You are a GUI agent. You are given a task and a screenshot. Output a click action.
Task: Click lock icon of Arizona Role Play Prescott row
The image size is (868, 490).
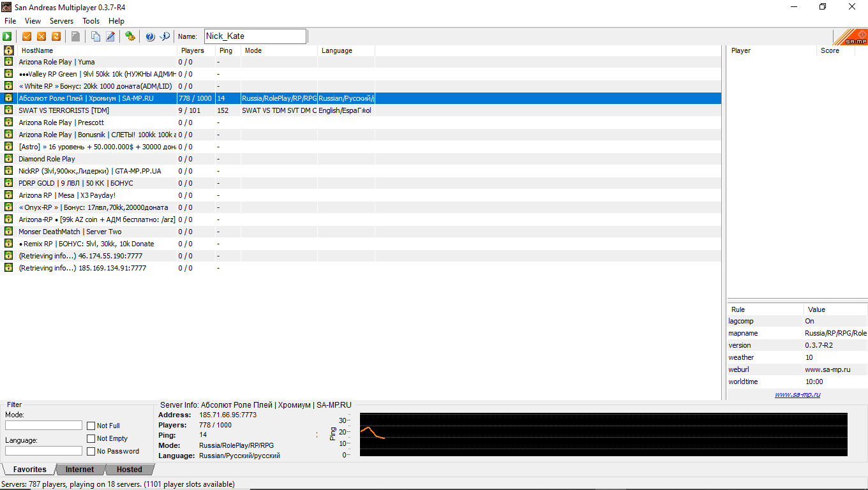tap(8, 122)
